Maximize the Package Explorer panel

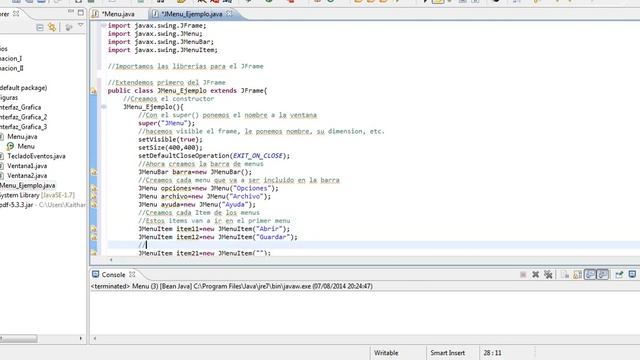tap(81, 13)
